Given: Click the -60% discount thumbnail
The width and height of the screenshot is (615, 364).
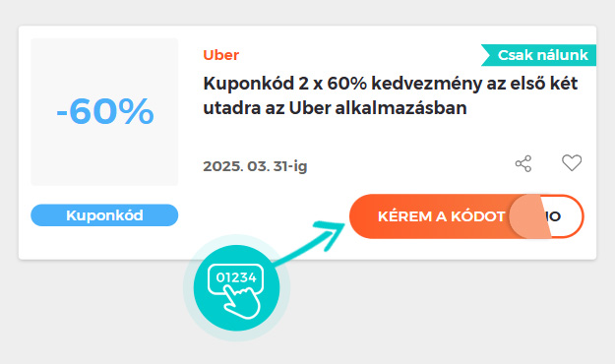Looking at the screenshot, I should pos(104,112).
